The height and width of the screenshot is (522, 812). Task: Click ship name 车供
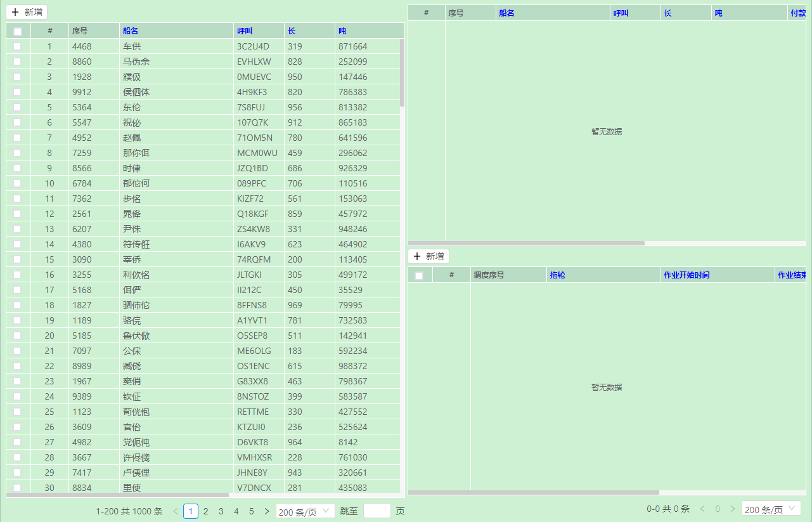point(132,46)
